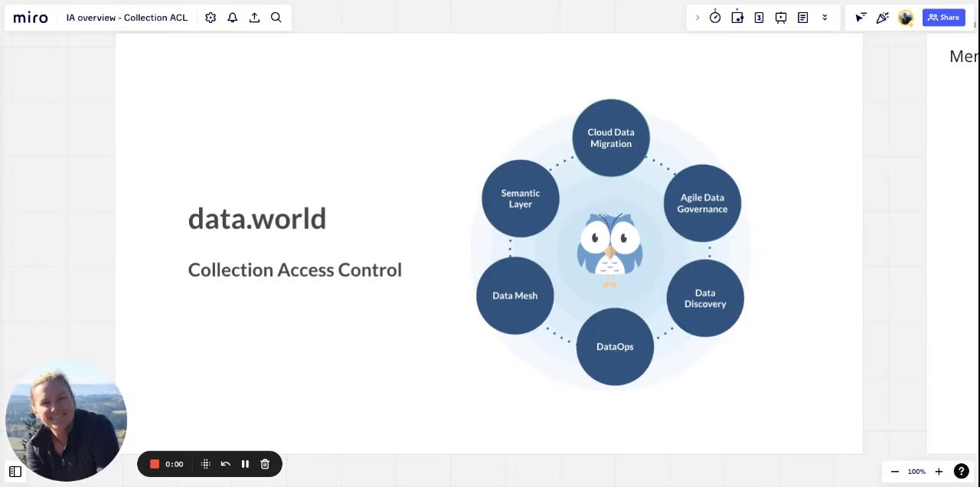The image size is (980, 487).
Task: Expand more apps double chevron
Action: [825, 18]
